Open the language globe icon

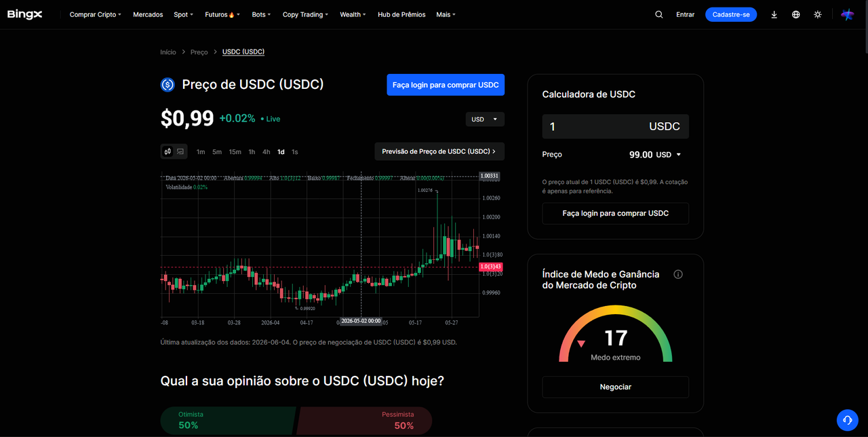pos(796,14)
